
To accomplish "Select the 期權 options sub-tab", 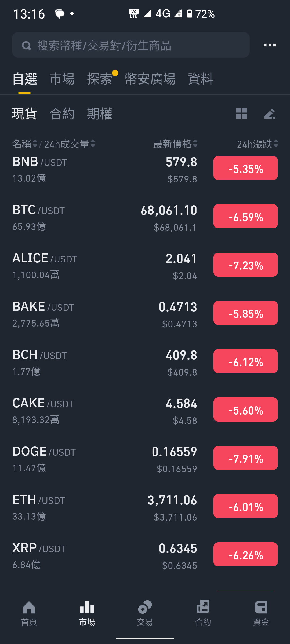I will pyautogui.click(x=100, y=114).
